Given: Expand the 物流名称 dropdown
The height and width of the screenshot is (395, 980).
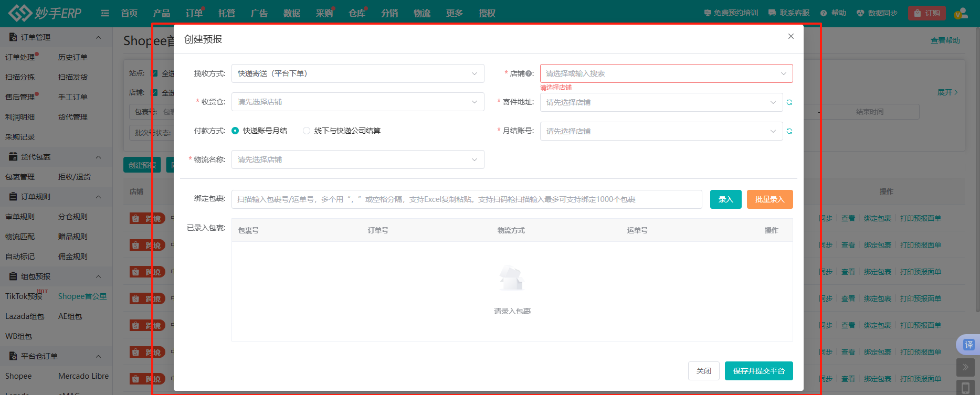Looking at the screenshot, I should pos(357,159).
